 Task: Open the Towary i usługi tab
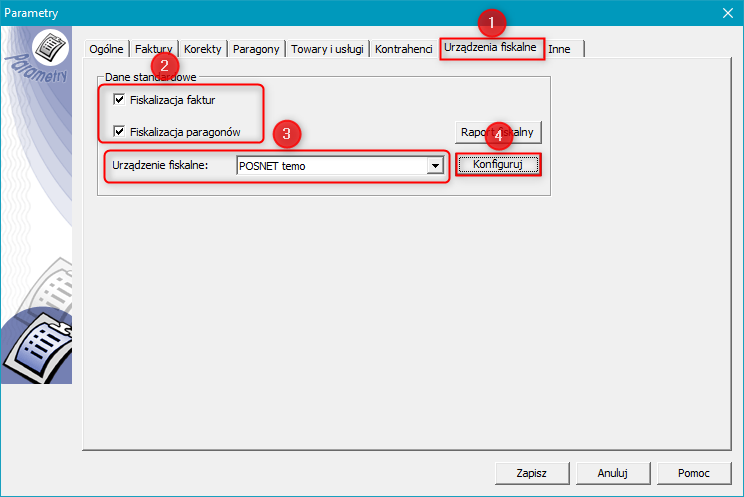pyautogui.click(x=327, y=49)
